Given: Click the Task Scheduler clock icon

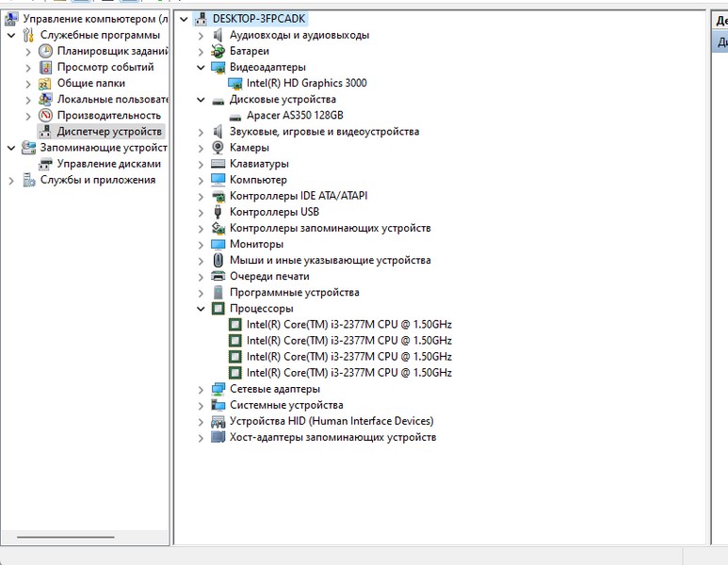Looking at the screenshot, I should coord(45,51).
